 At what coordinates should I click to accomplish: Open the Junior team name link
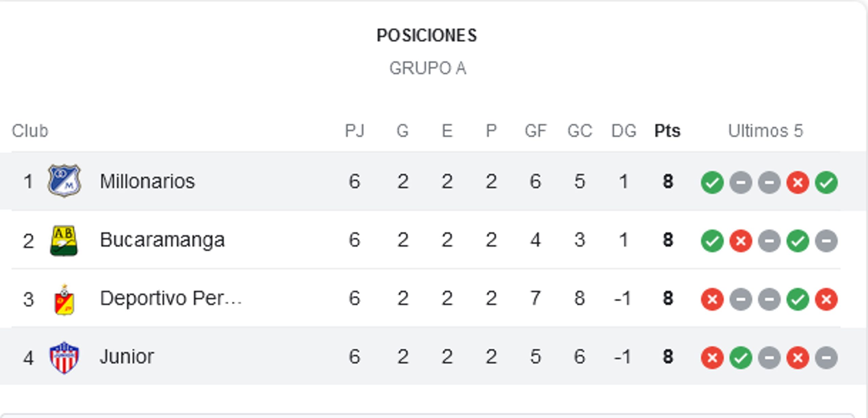point(127,357)
